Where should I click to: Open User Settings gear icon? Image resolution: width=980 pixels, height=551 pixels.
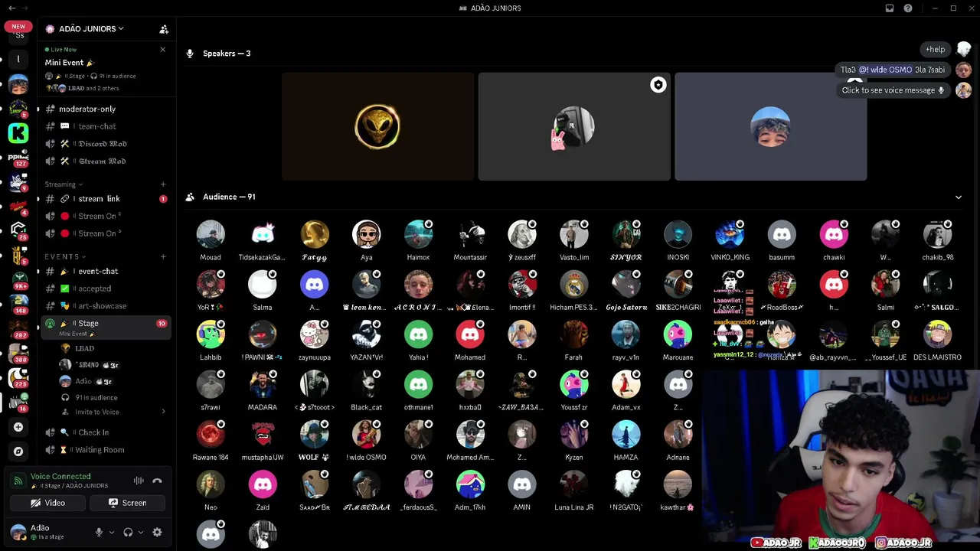(x=157, y=533)
